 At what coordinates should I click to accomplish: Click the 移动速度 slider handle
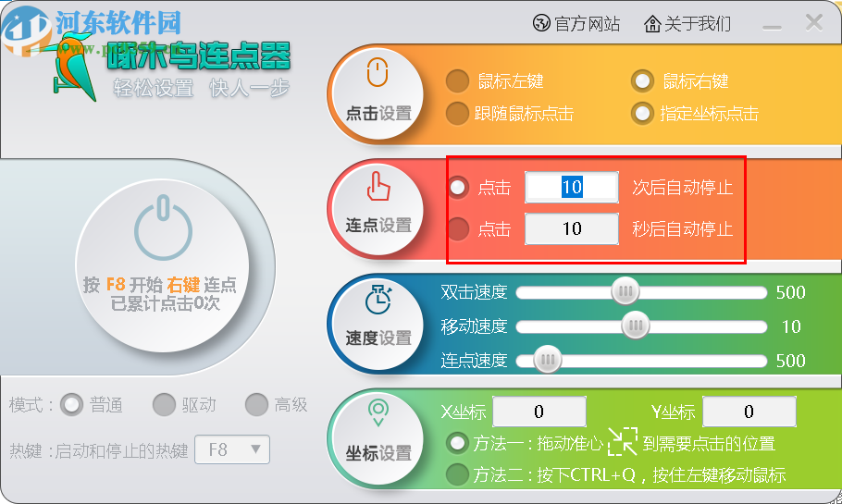pyautogui.click(x=636, y=326)
